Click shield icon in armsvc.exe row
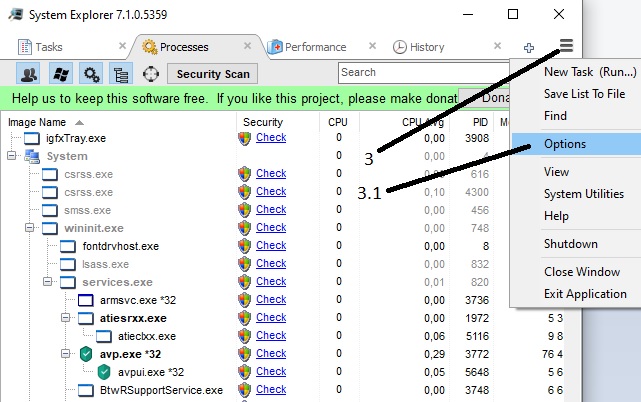 (244, 300)
